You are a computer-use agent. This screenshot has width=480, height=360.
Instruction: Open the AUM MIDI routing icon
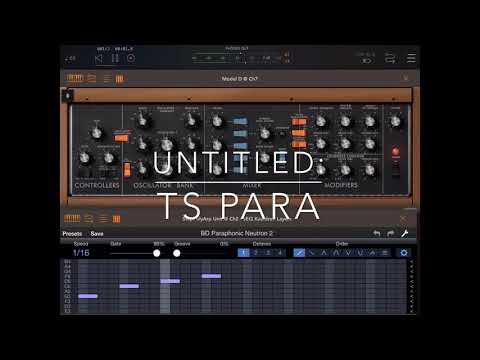click(x=390, y=58)
